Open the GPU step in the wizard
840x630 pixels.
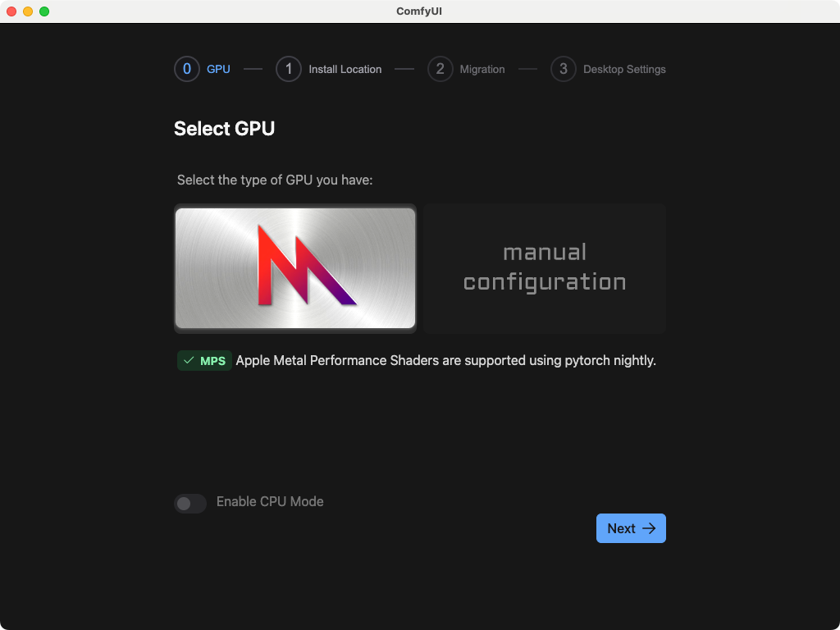(218, 69)
